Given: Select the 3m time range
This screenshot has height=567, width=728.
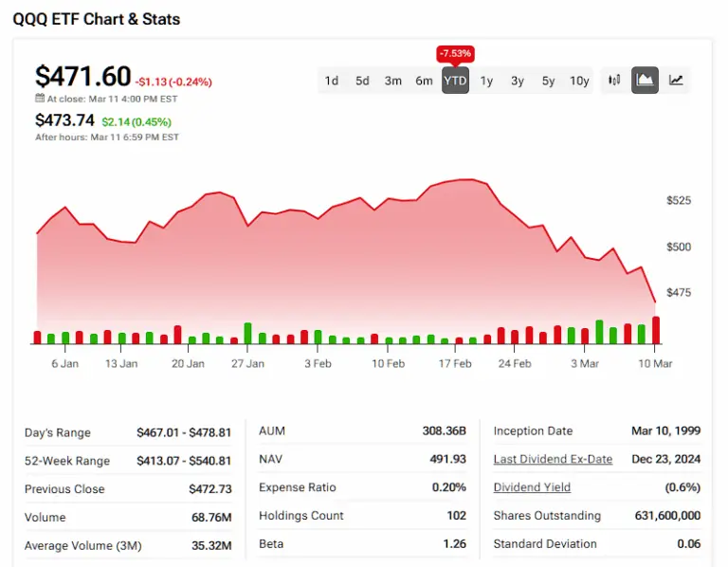Looking at the screenshot, I should (x=392, y=81).
